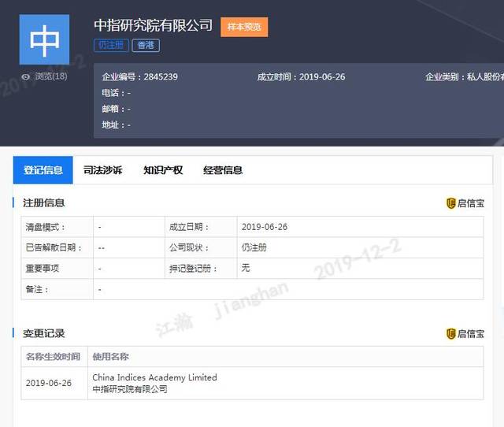The image size is (504, 427).
Task: Click the 名称生效时间 column header
Action: point(53,357)
